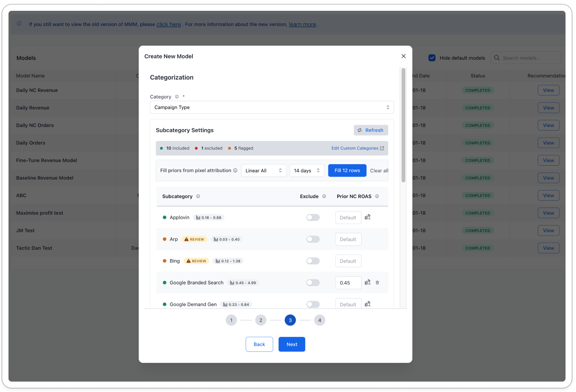Click the search magnifier icon
Viewport: 576px width, 392px height.
click(x=497, y=58)
